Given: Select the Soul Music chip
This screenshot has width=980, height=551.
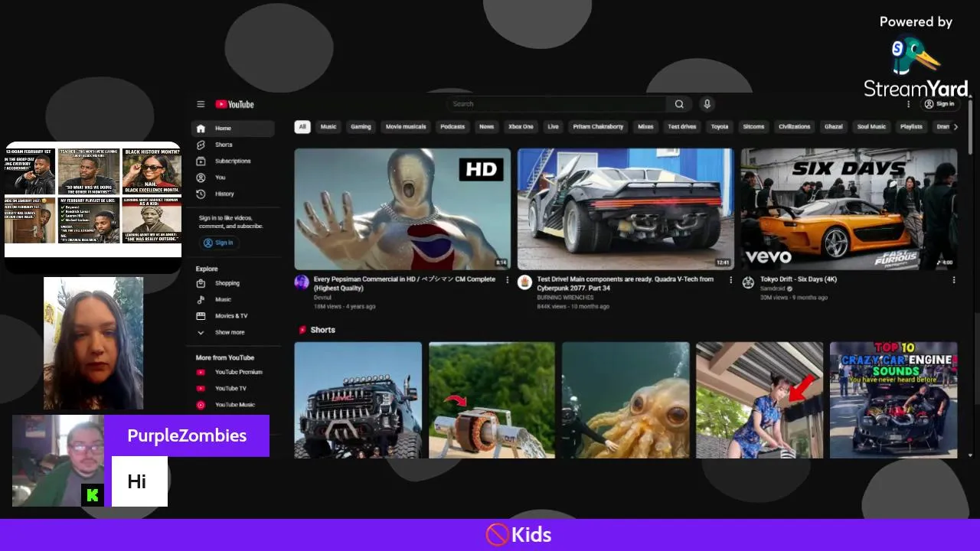Looking at the screenshot, I should pyautogui.click(x=871, y=127).
